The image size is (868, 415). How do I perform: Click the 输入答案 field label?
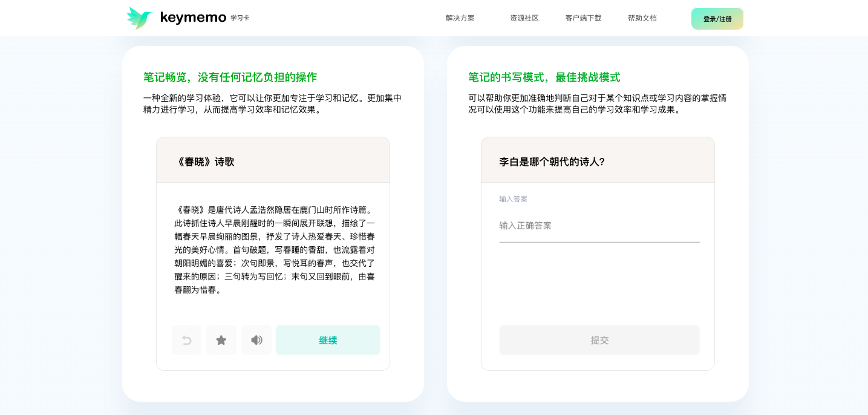(513, 199)
